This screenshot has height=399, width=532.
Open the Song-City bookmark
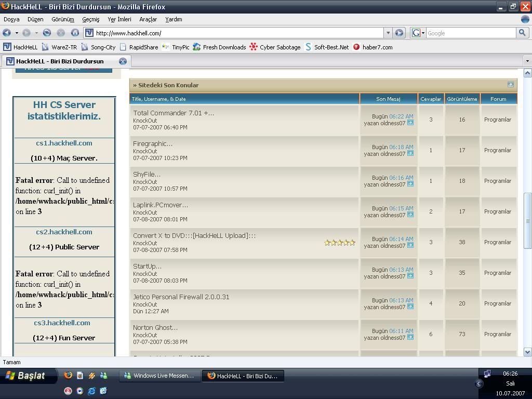(98, 47)
